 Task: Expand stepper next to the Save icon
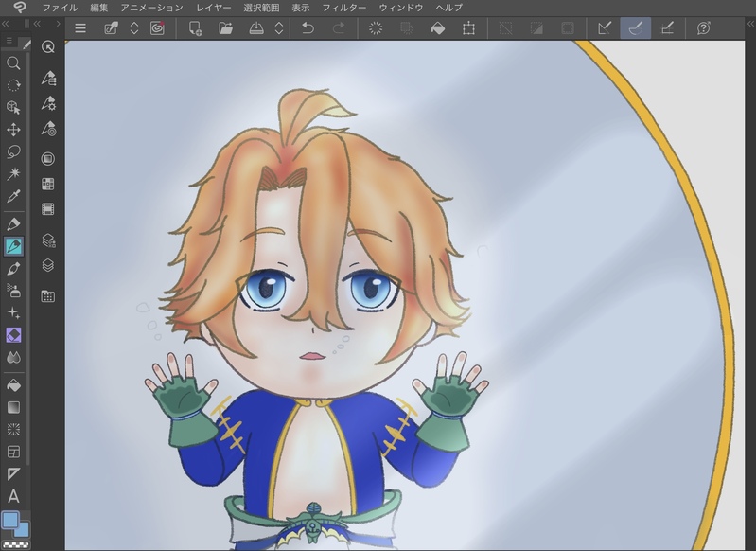(279, 28)
